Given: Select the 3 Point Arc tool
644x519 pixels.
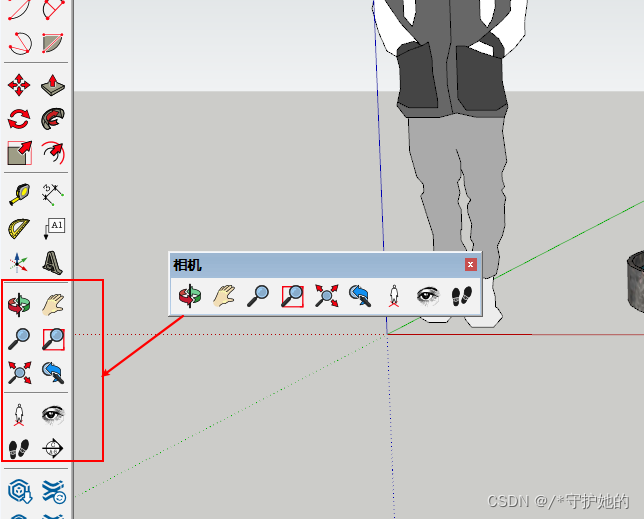Looking at the screenshot, I should click(x=19, y=43).
